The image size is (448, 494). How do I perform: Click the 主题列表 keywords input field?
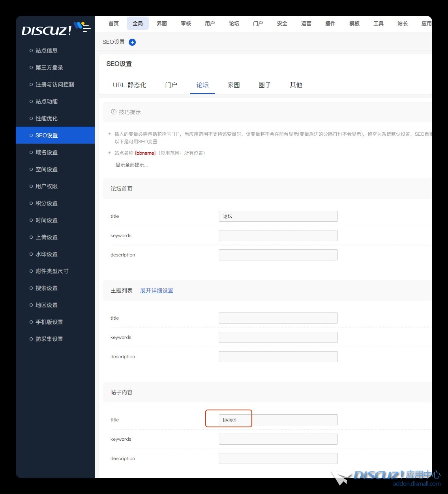[278, 337]
